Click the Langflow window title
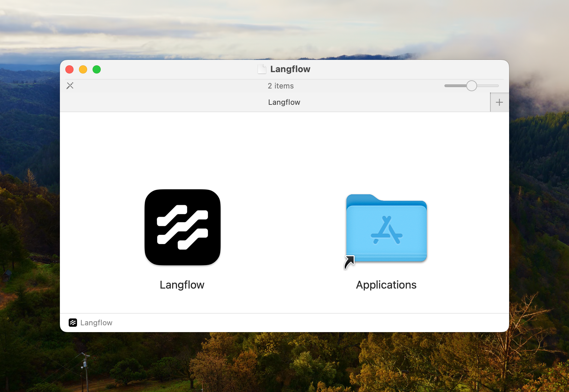 (x=290, y=69)
